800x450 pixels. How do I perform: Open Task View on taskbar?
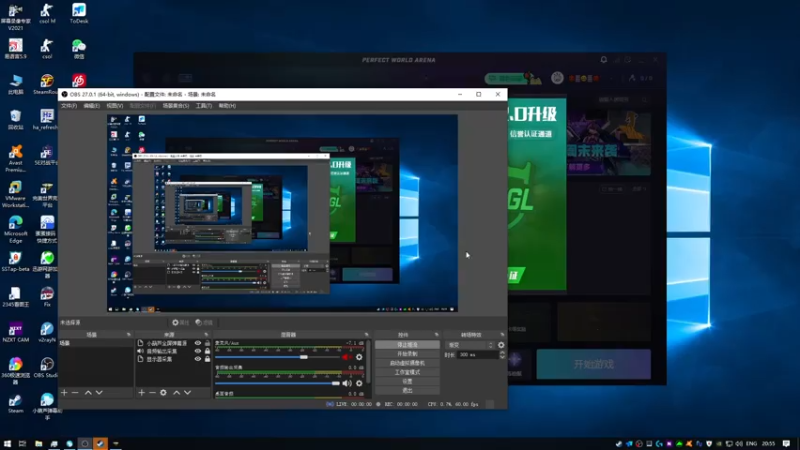pos(22,443)
